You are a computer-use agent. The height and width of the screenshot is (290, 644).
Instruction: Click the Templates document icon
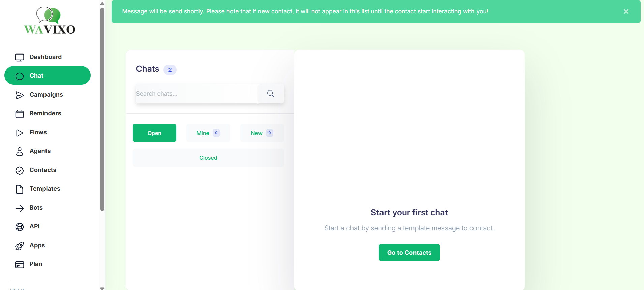coord(20,189)
